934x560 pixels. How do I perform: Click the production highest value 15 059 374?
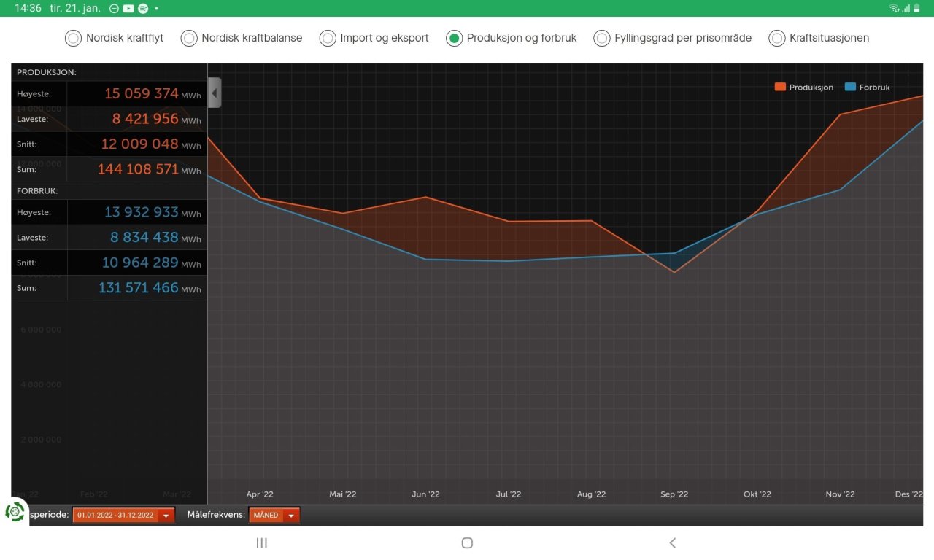tap(142, 93)
